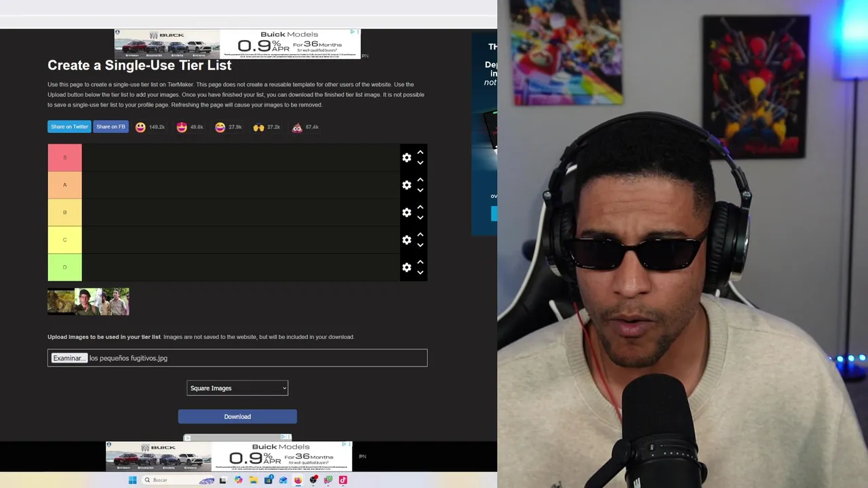Click the taskbar Buscar search box
This screenshot has height=488, width=868.
pos(178,480)
